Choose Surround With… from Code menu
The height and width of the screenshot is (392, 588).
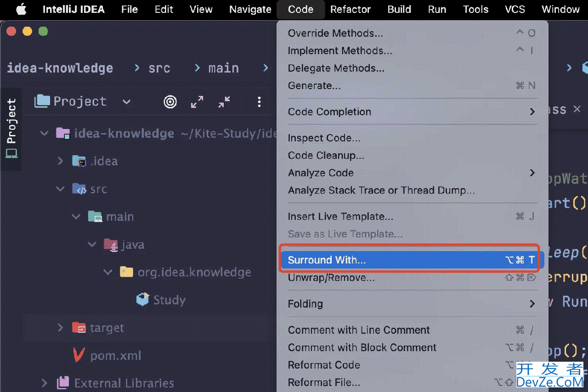point(412,260)
